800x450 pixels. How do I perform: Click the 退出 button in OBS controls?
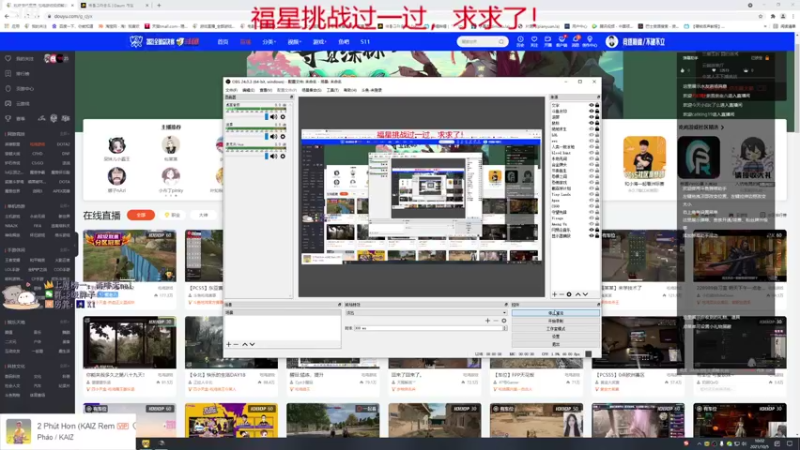point(556,344)
